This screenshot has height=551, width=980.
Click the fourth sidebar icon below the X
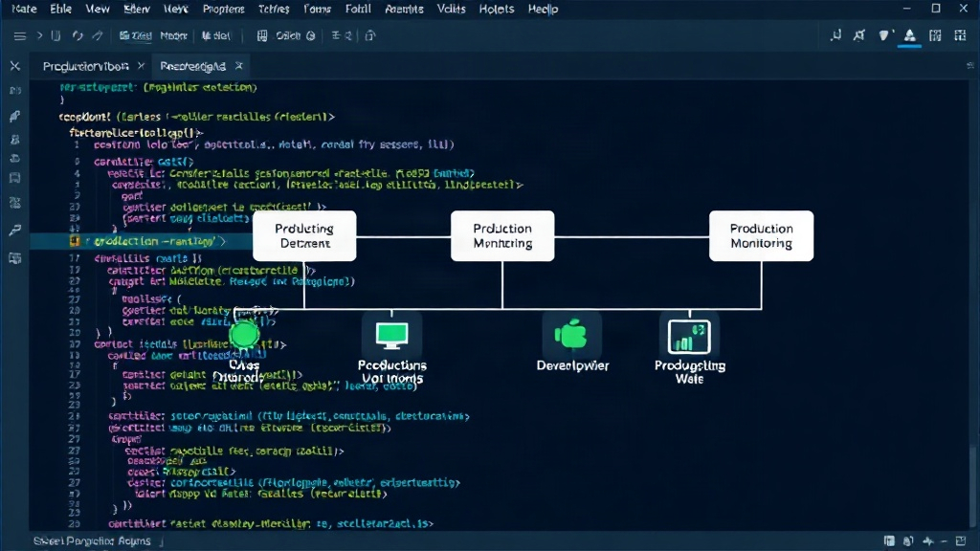[x=15, y=158]
